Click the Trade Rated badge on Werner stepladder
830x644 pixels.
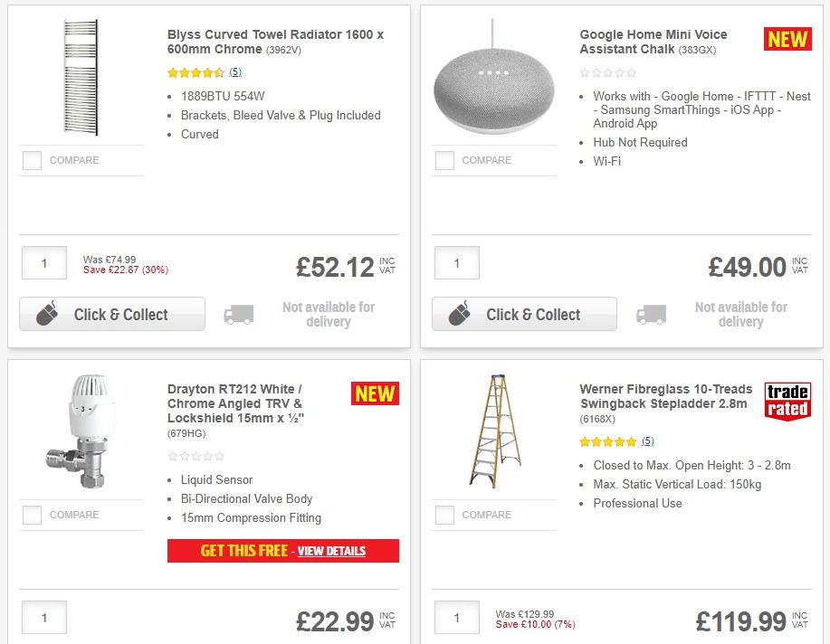click(x=787, y=401)
